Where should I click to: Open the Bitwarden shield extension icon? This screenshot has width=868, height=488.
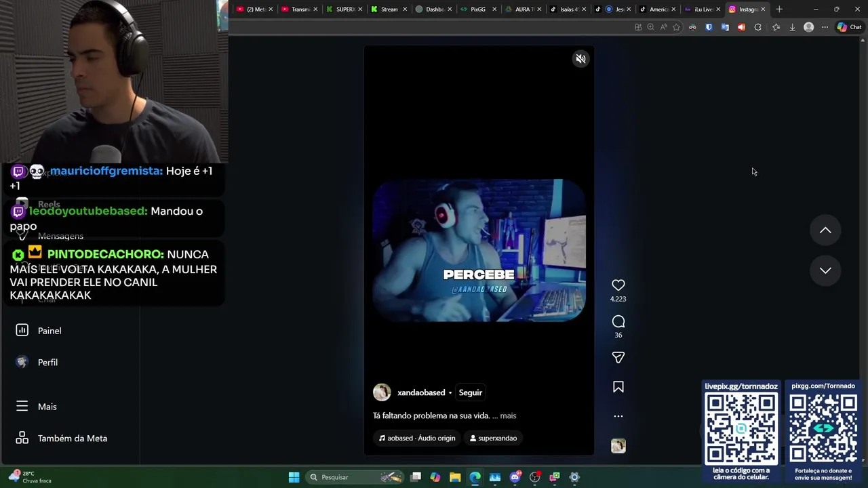709,27
